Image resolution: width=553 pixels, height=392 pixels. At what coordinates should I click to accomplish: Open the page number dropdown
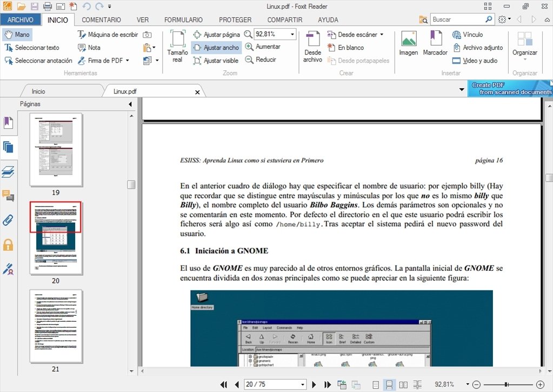click(303, 384)
